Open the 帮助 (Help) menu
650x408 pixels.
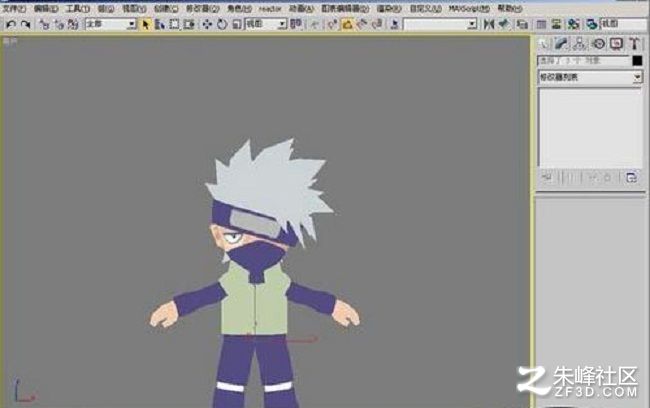509,8
